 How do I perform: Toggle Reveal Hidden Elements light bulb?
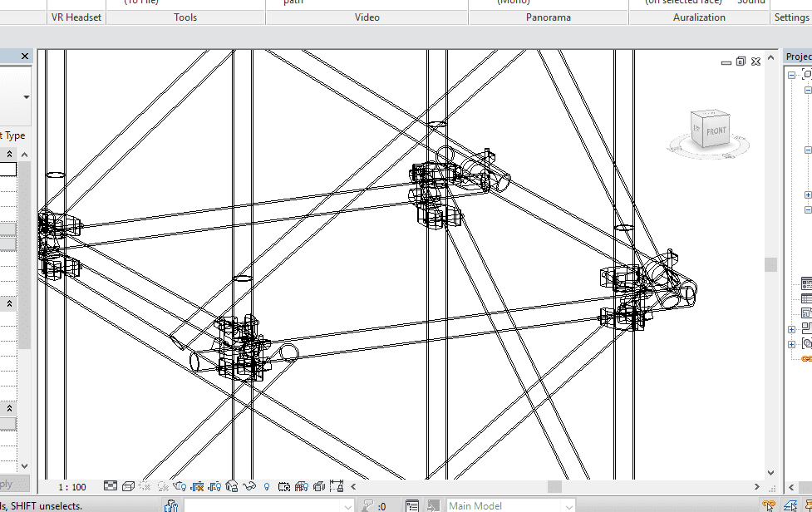pyautogui.click(x=267, y=486)
